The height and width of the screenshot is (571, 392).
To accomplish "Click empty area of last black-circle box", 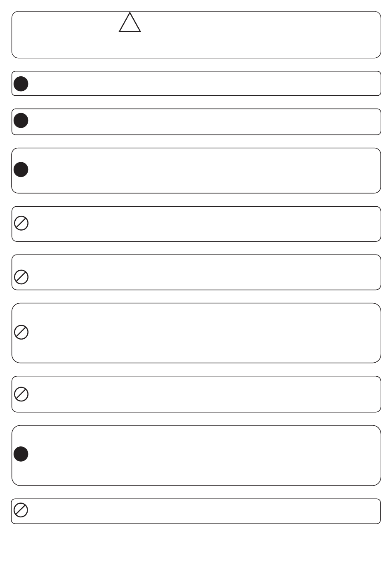I will 204,455.
